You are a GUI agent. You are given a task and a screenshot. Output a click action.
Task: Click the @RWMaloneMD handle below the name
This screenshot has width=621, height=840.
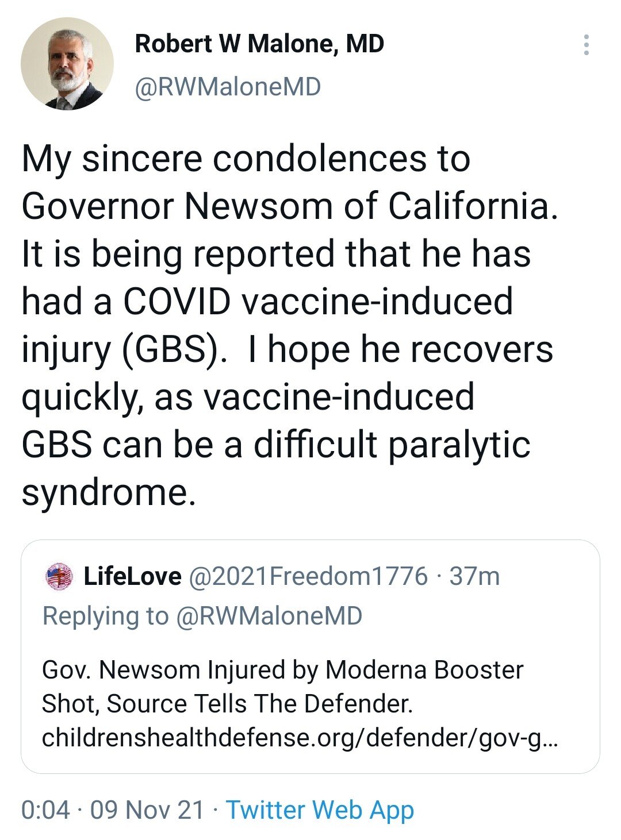pyautogui.click(x=228, y=87)
